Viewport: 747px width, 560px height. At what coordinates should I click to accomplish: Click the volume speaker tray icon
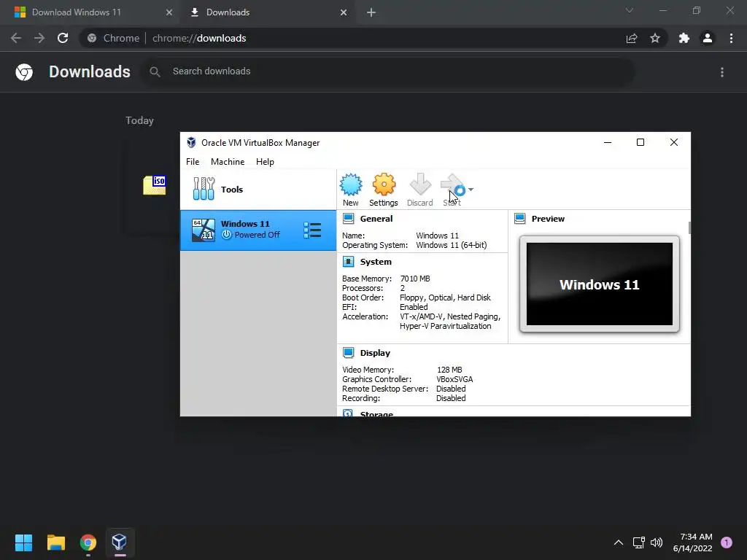[657, 542]
